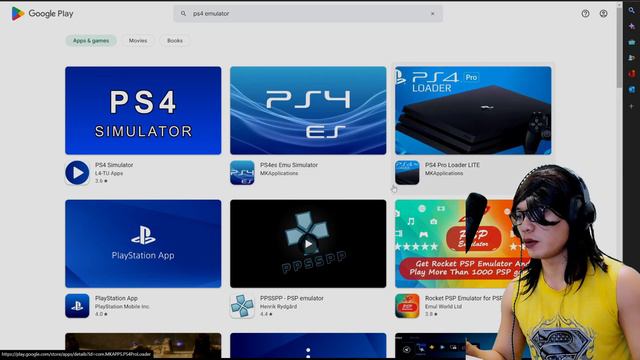Open the PS4es Emu Simulator banner image
This screenshot has height=360, width=640.
coord(308,110)
